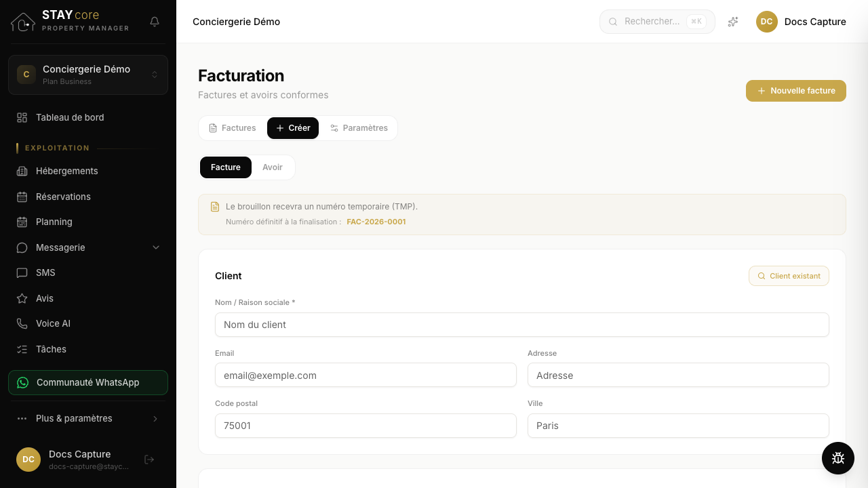The height and width of the screenshot is (488, 868).
Task: Click the Hébergements building icon
Action: tap(22, 171)
